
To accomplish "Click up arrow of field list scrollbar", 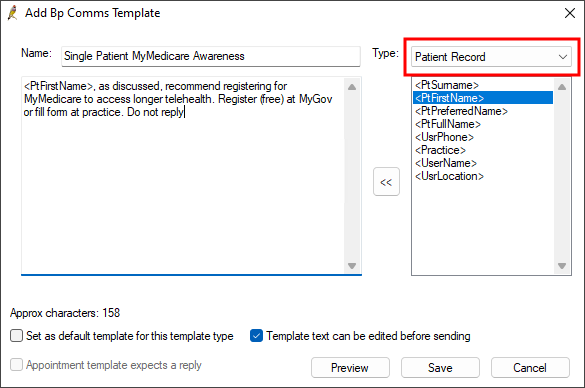I will 562,87.
